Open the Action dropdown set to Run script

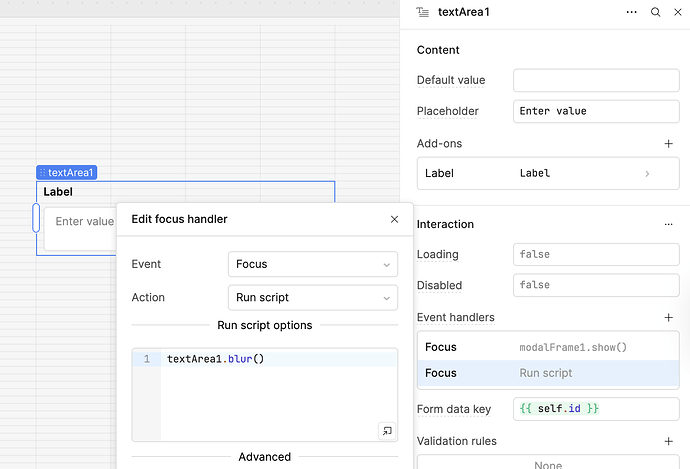pyautogui.click(x=312, y=297)
